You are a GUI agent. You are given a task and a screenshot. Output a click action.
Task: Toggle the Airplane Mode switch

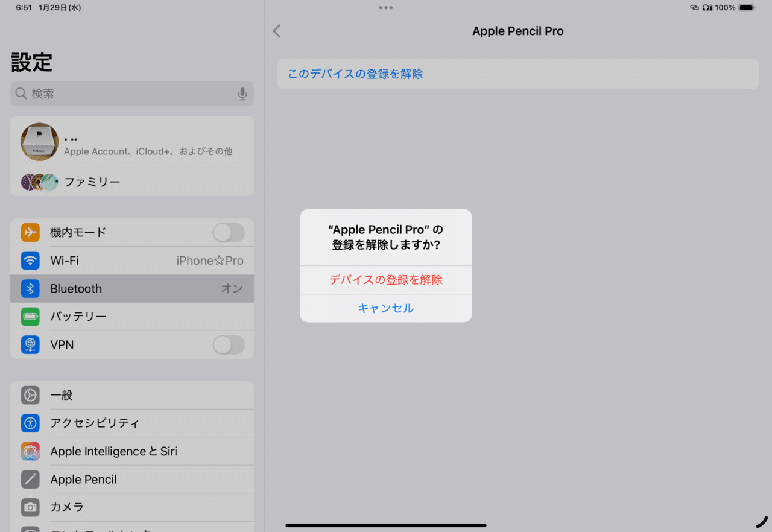tap(229, 232)
